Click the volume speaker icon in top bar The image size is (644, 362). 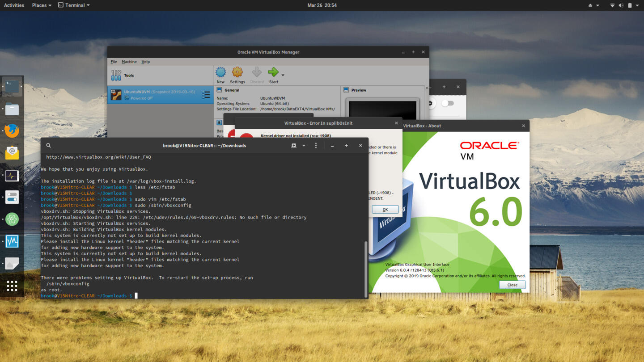tap(621, 5)
